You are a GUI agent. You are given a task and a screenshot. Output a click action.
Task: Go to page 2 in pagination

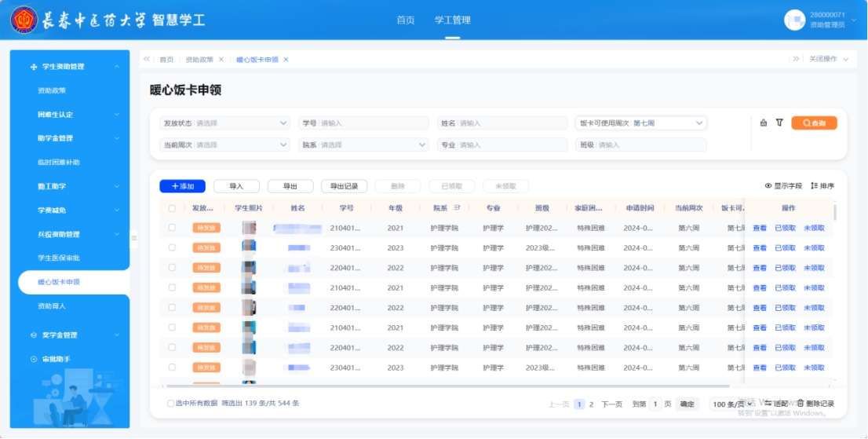tap(591, 404)
